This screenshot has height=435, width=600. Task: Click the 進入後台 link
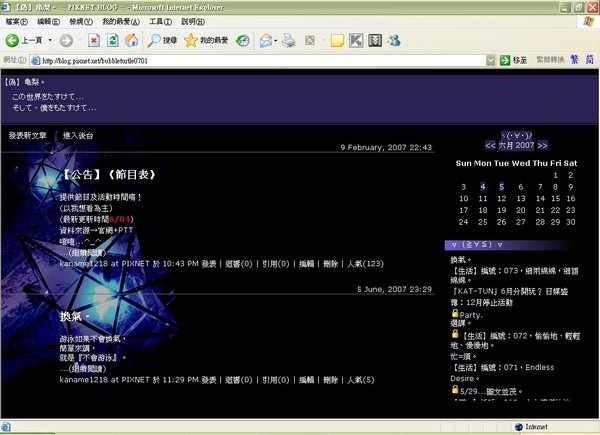point(78,135)
